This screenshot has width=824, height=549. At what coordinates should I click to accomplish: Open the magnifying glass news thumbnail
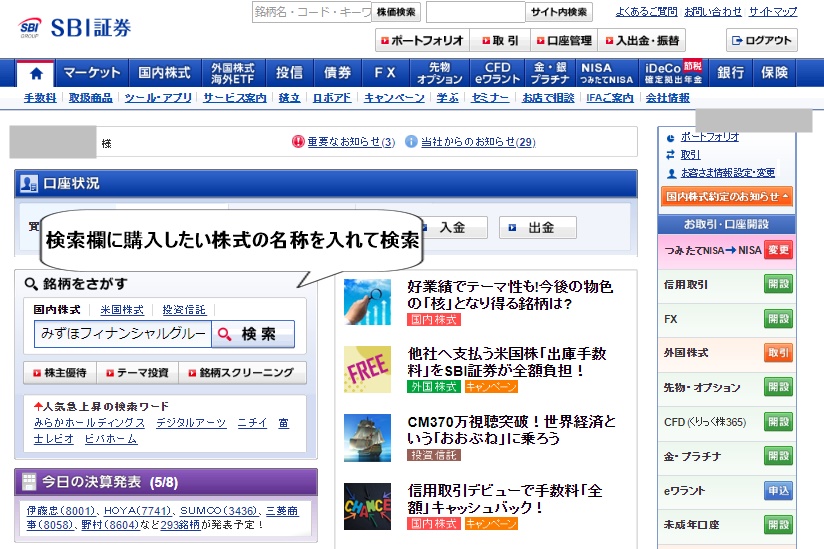coord(367,302)
